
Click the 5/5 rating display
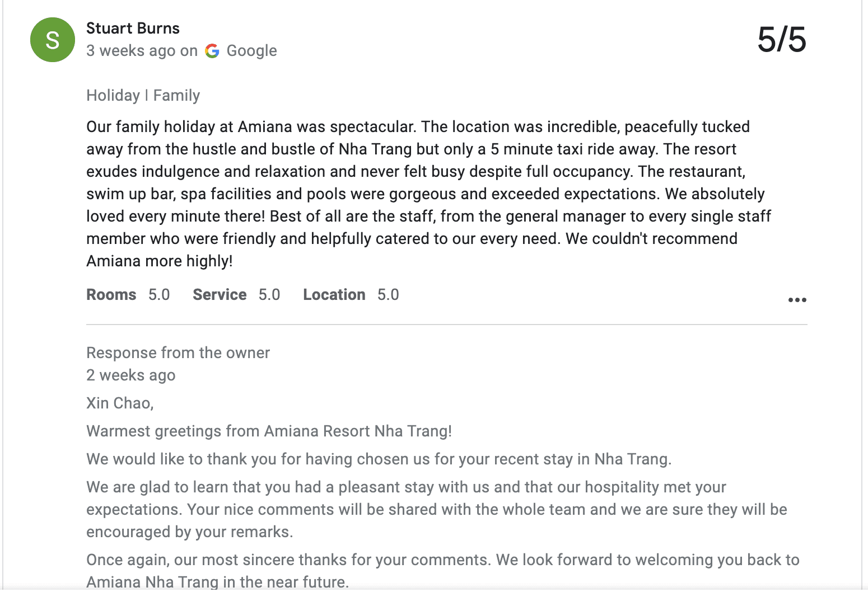(782, 39)
